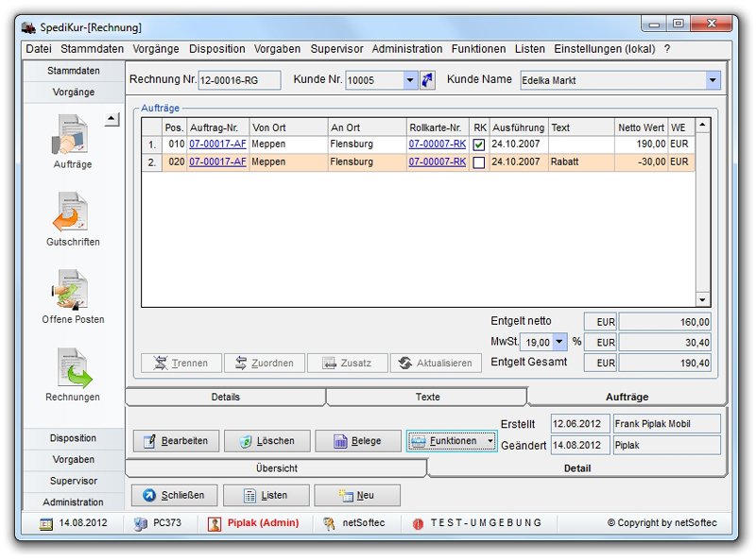Click the customer lookup arrow icon beside Kunde Nr.
Screen dimensions: 756x560
[427, 80]
